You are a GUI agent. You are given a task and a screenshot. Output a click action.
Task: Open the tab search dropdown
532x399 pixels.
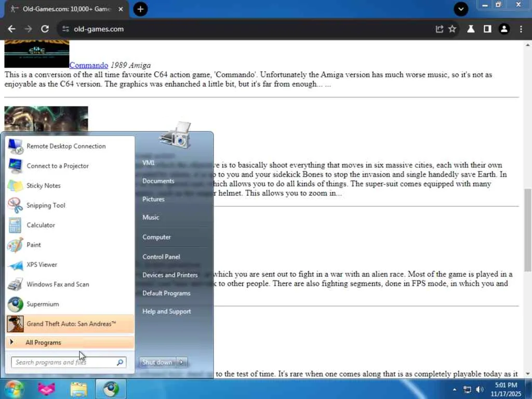point(461,9)
